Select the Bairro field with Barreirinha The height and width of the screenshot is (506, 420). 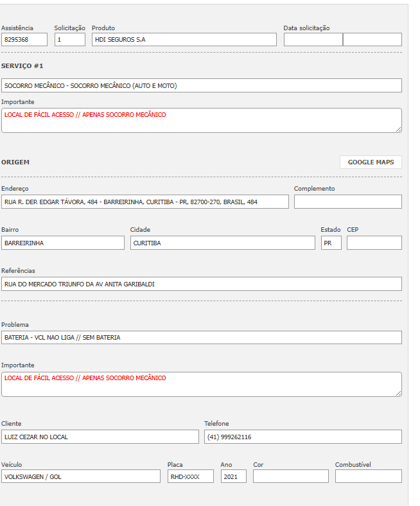[63, 243]
